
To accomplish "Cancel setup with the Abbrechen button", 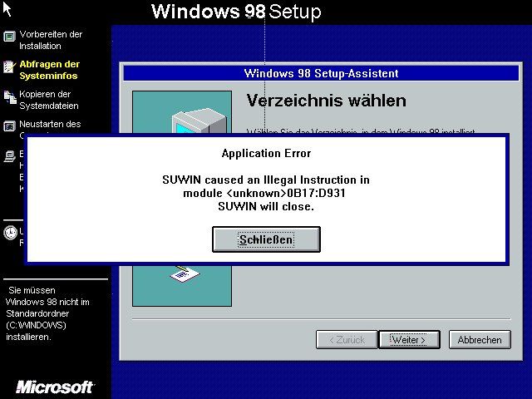I will point(480,340).
